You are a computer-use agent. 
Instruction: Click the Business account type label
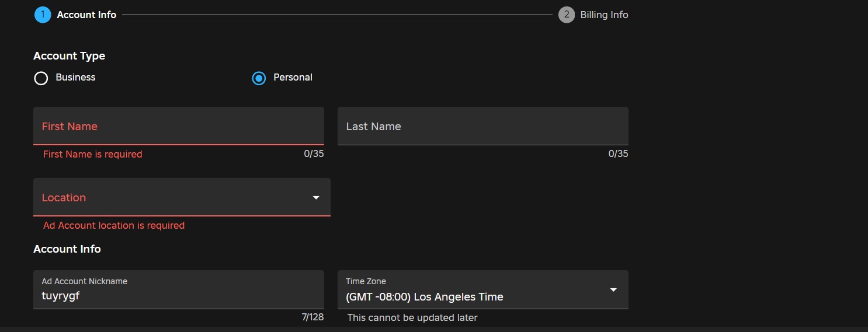coord(75,78)
